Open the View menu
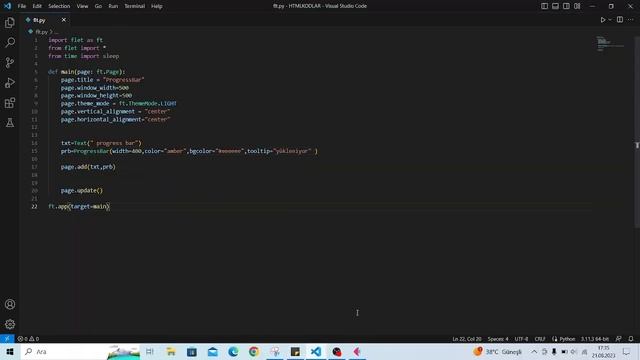Viewport: 640px width, 360px height. [82, 6]
